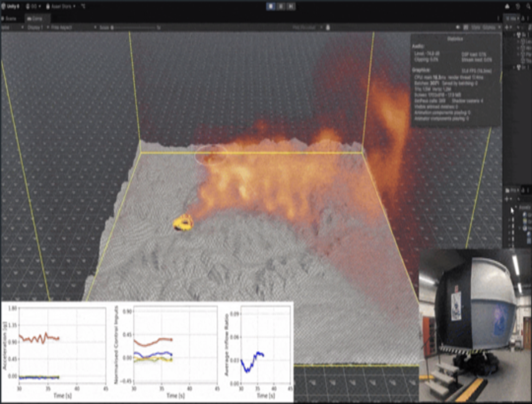The width and height of the screenshot is (532, 404).
Task: Toggle the Stats overlay button
Action: point(475,27)
